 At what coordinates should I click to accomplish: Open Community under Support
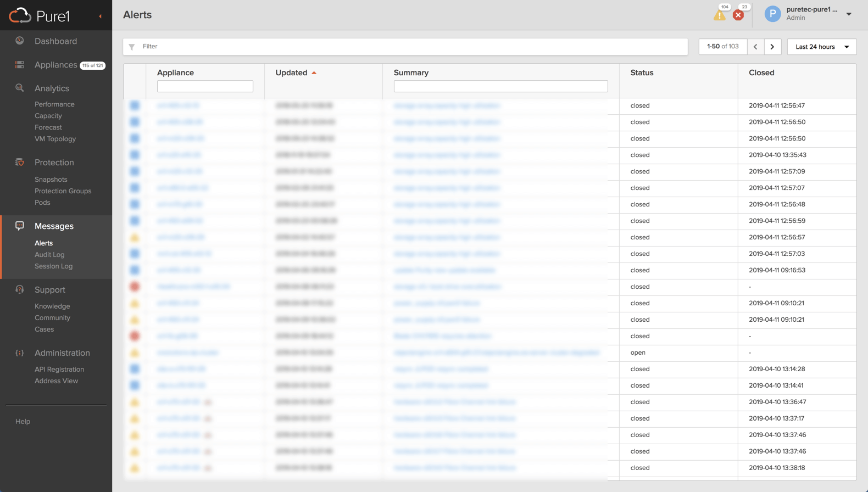click(x=52, y=318)
